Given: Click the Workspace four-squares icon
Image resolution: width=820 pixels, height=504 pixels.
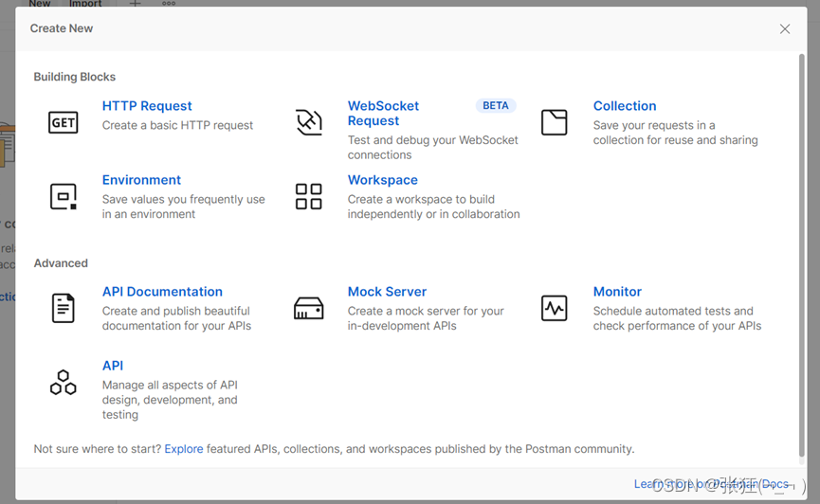Looking at the screenshot, I should point(308,197).
